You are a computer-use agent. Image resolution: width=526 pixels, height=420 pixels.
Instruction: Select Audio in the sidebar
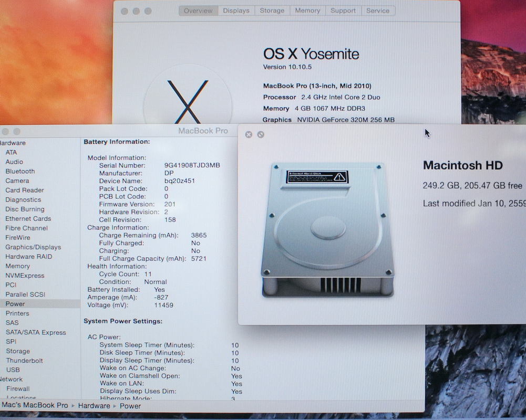pos(14,162)
